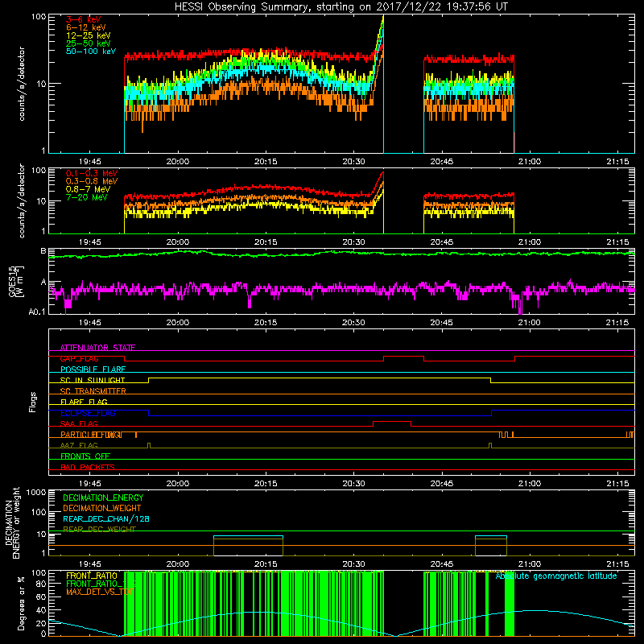Click the yellow FRONT_RATIO legend label
Viewport: 644px width, 644px height.
[x=92, y=576]
